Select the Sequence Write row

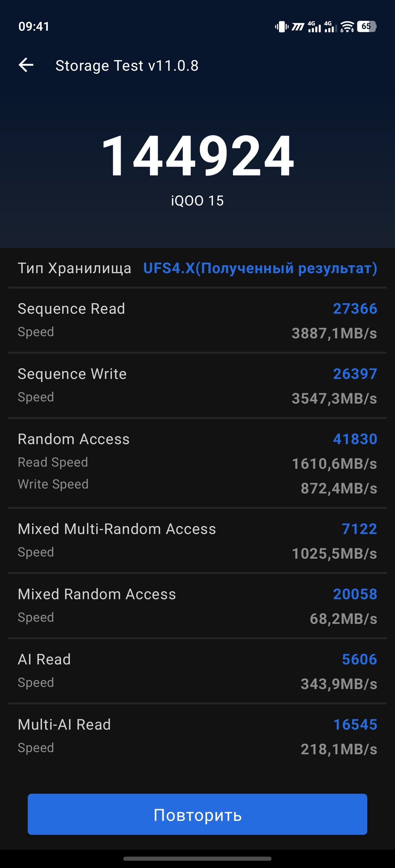[197, 385]
